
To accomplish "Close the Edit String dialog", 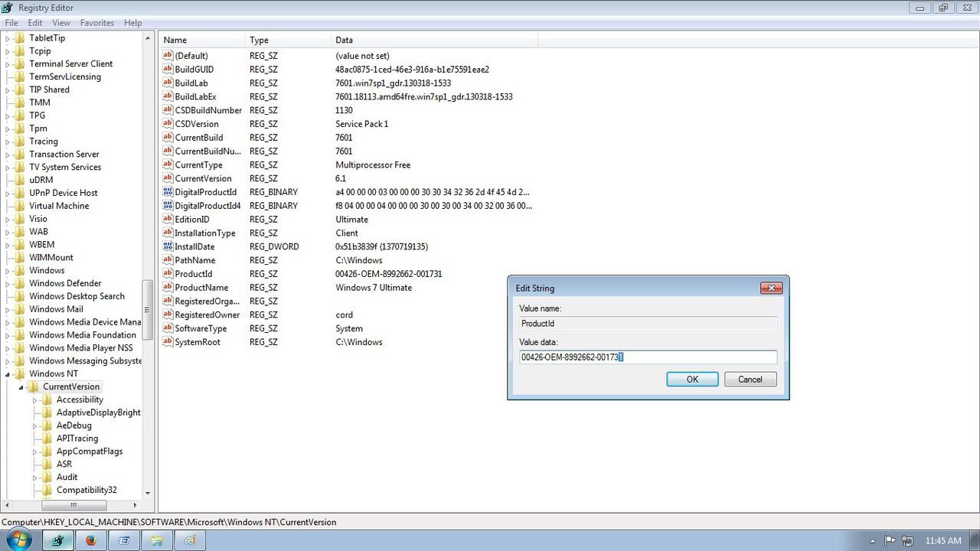I will click(771, 288).
